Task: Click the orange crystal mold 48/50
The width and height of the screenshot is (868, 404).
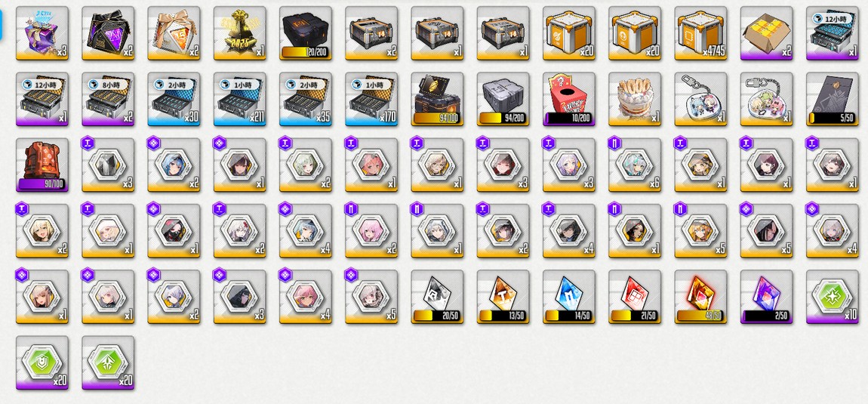Action: pos(701,297)
